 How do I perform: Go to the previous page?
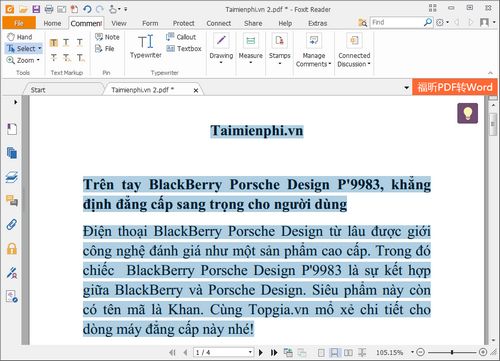[x=186, y=352]
